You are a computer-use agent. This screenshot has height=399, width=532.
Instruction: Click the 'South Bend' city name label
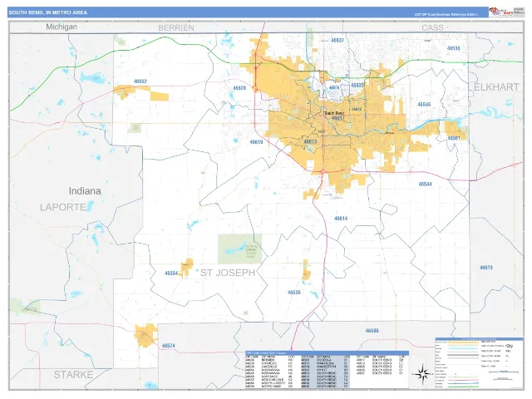(334, 113)
